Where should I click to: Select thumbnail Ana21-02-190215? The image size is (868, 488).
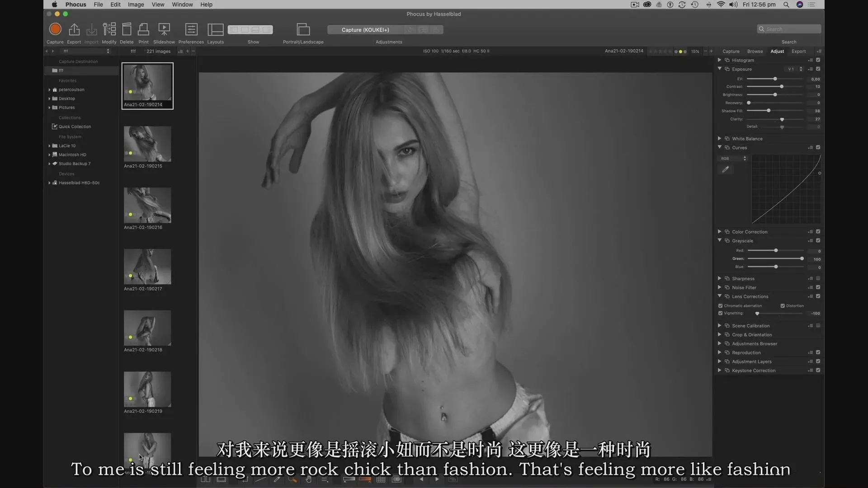pos(147,144)
